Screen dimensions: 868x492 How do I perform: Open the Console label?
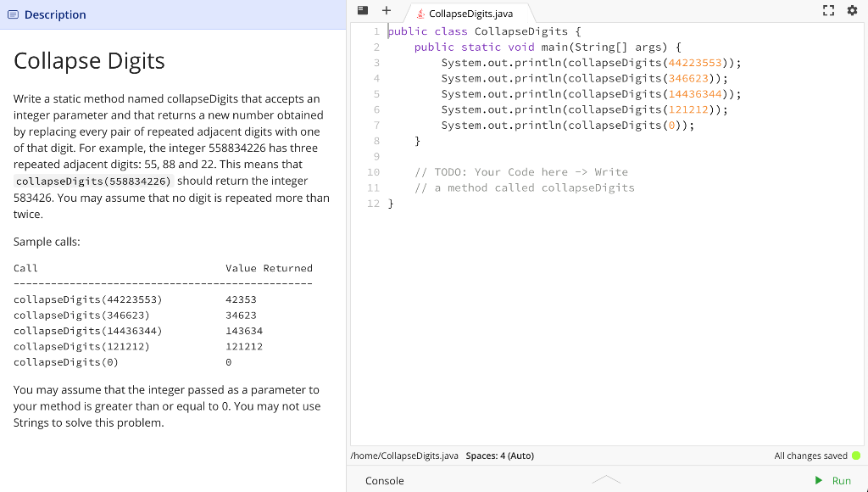pos(384,481)
